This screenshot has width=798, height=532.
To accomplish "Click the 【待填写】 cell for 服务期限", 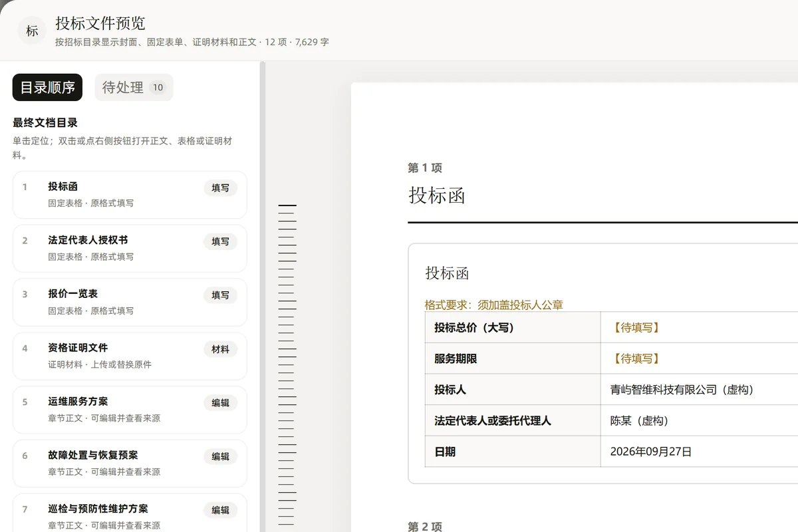I will pyautogui.click(x=699, y=358).
